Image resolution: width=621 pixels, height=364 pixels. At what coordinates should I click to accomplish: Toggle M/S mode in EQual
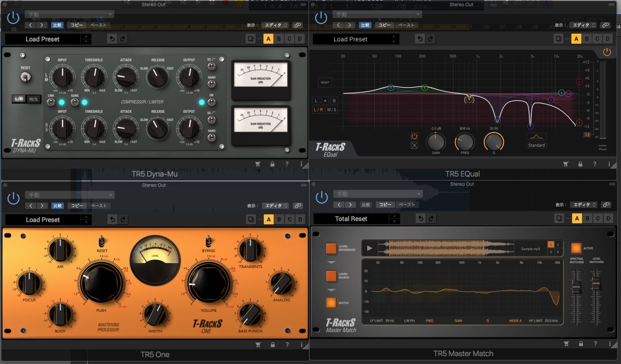(x=332, y=110)
